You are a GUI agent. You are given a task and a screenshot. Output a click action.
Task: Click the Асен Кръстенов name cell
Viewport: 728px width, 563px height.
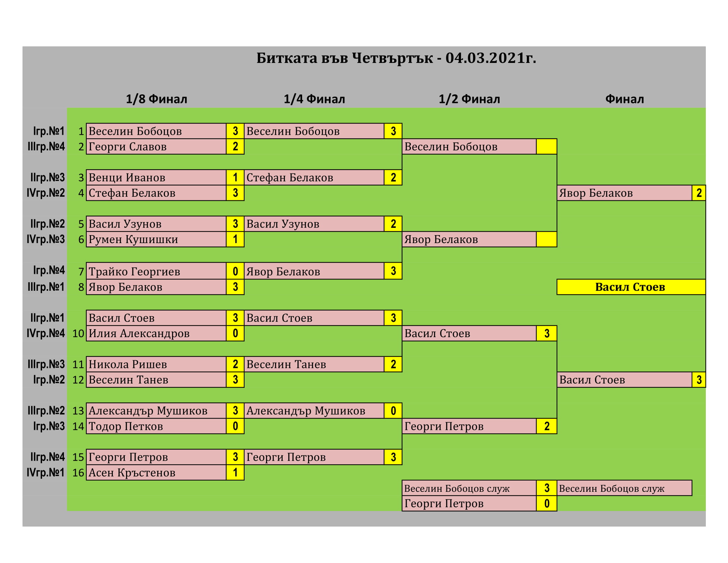point(156,473)
